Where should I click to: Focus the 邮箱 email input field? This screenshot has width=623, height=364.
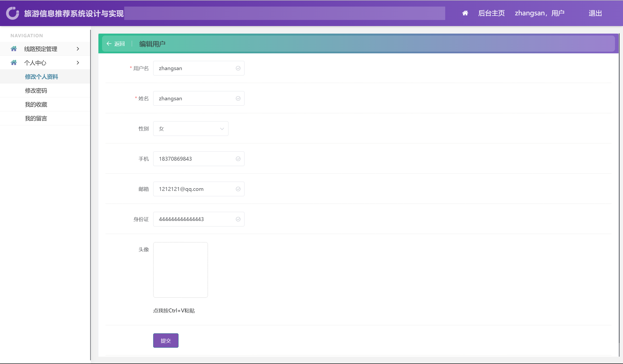[199, 189]
